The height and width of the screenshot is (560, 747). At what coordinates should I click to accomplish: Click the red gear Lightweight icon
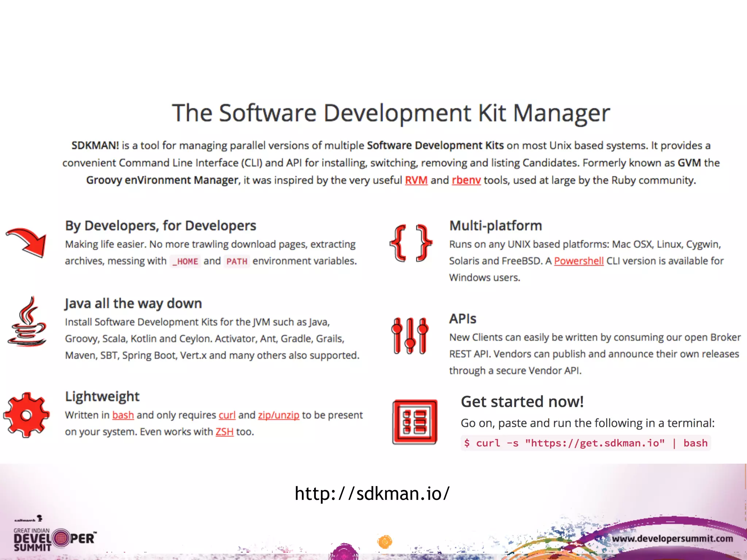pyautogui.click(x=26, y=415)
